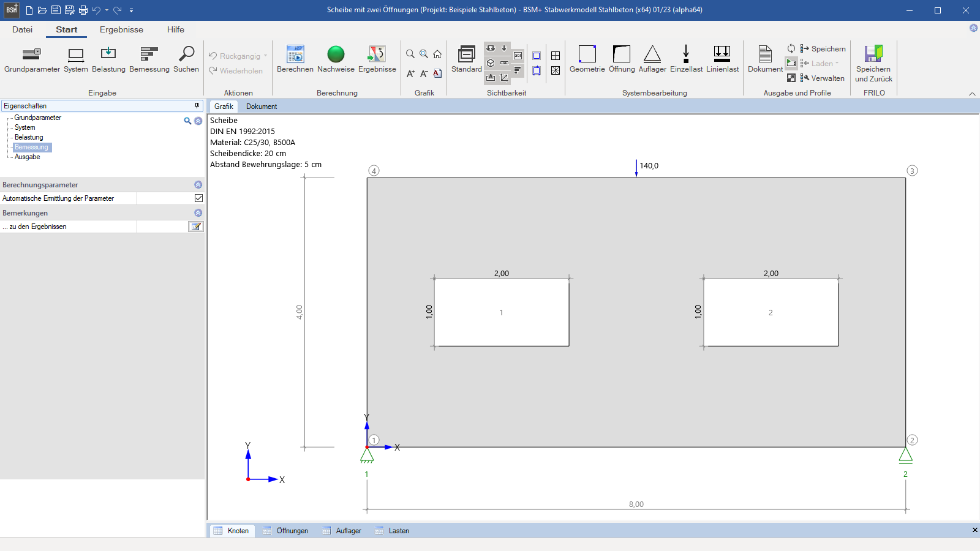This screenshot has width=980, height=551.
Task: Click the Auflager triangle button
Action: pyautogui.click(x=652, y=59)
